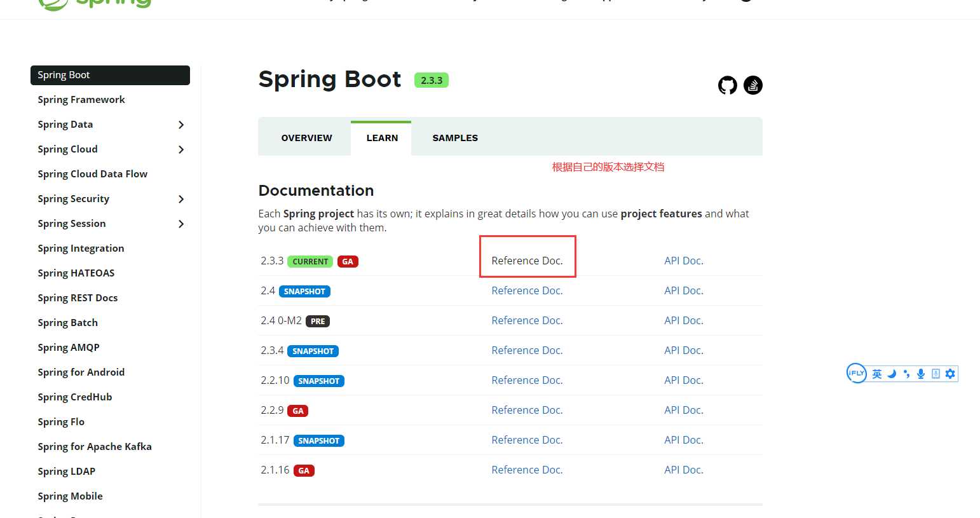Open API Doc. for 2.2.10 SNAPSHOT

[684, 380]
